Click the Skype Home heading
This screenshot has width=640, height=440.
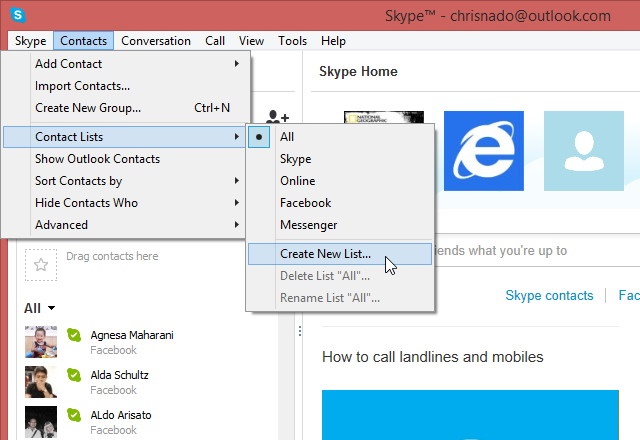tap(358, 71)
